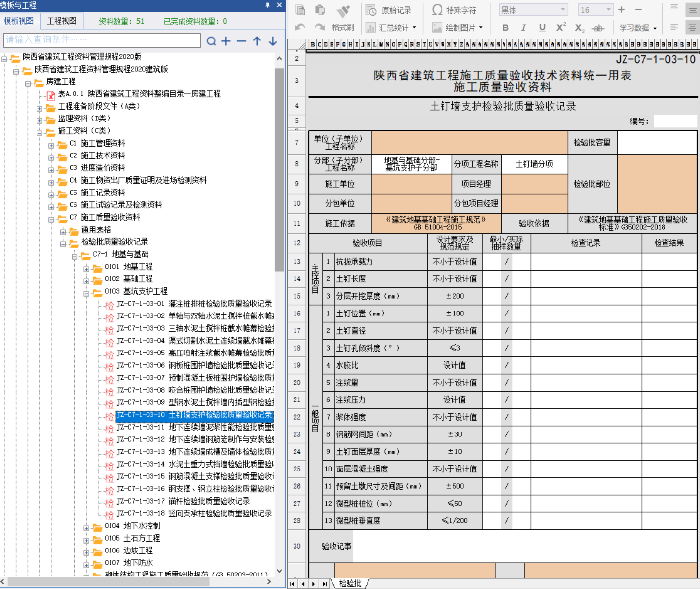This screenshot has width=700, height=589.
Task: Click the paste clipboard icon
Action: click(320, 10)
